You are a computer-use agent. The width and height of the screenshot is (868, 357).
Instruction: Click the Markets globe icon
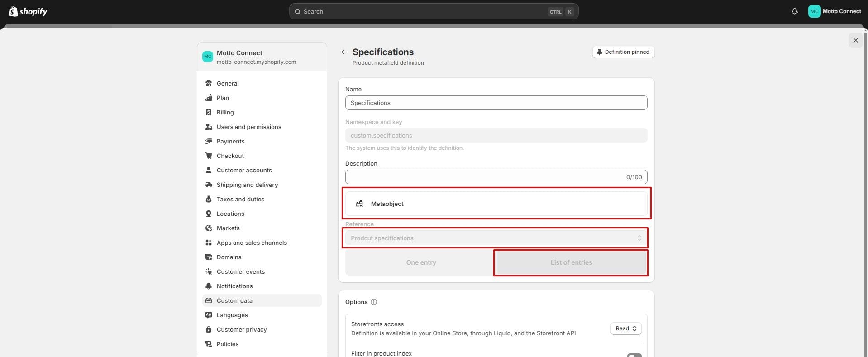tap(209, 228)
